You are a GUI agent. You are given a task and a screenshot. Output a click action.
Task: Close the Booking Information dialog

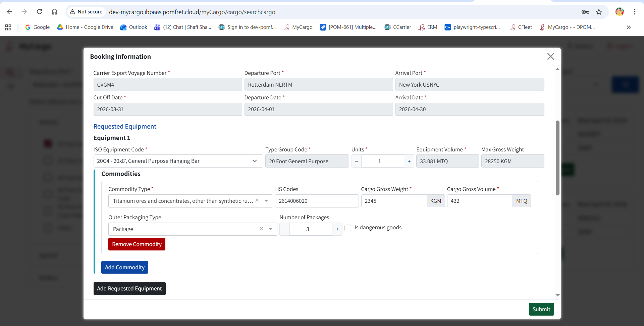point(550,56)
